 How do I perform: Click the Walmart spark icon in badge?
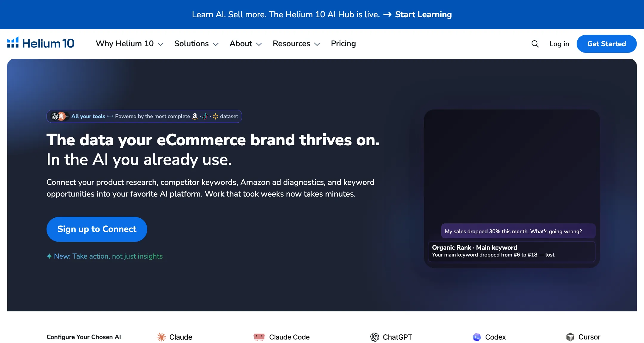tap(216, 116)
